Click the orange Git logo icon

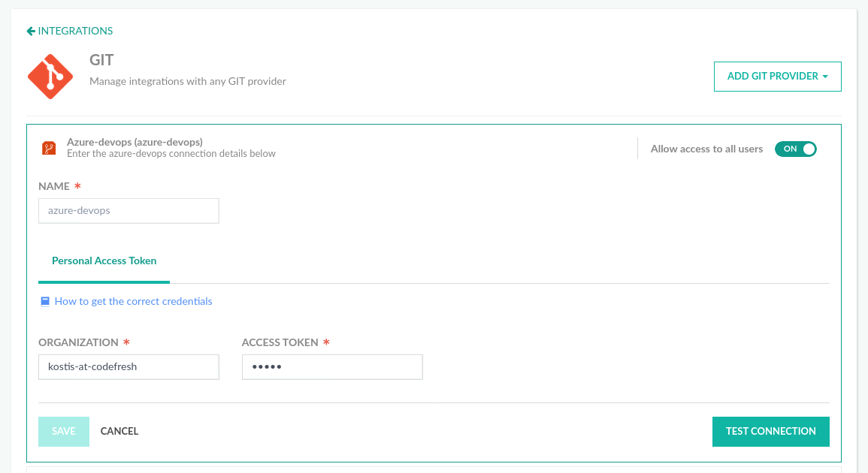click(50, 77)
